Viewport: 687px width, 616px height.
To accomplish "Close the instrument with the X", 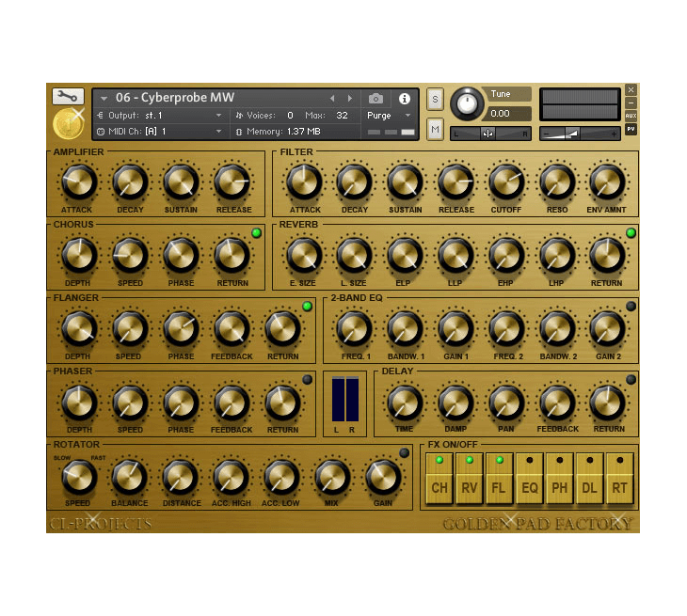I will pos(631,90).
